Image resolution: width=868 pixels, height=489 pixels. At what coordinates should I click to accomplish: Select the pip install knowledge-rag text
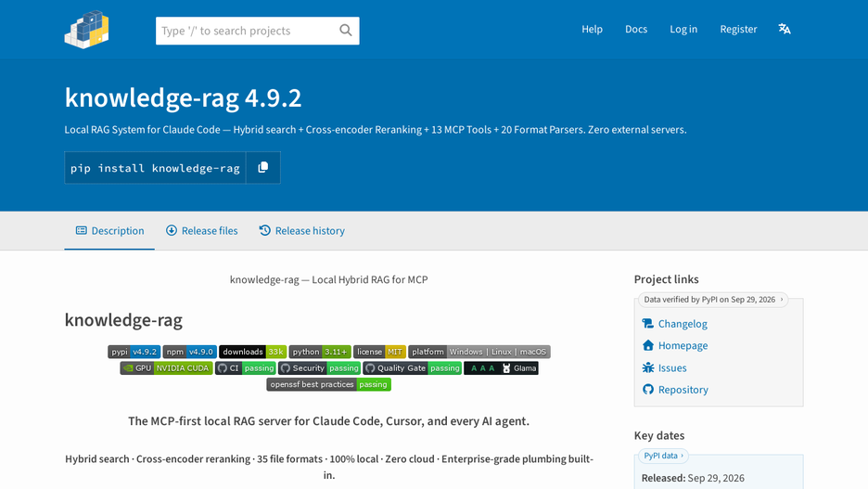click(155, 168)
